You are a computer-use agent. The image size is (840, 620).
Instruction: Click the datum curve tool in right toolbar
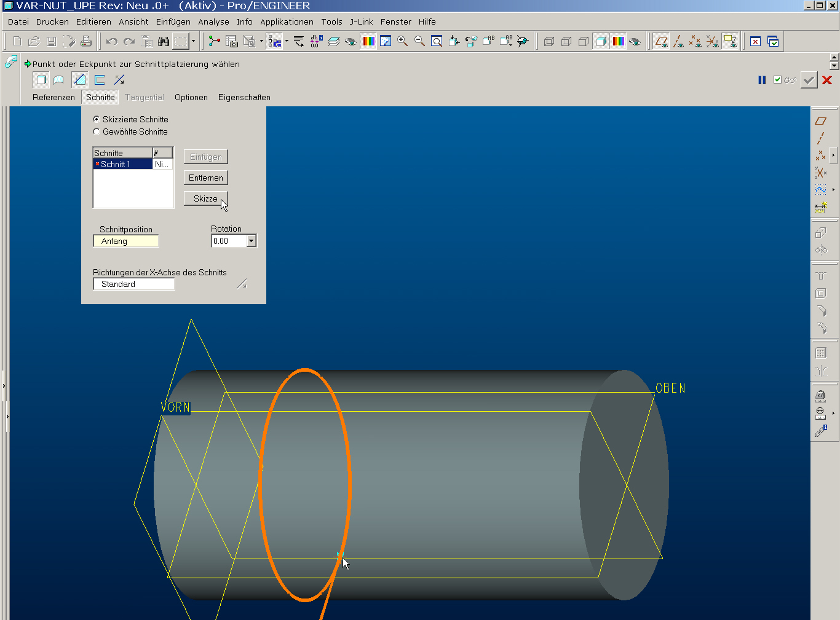click(820, 190)
